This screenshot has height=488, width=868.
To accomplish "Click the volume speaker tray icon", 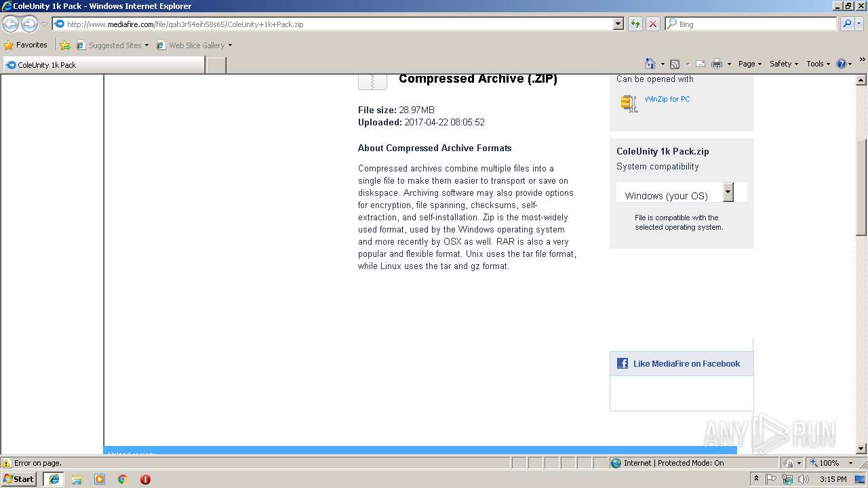I will tap(804, 479).
